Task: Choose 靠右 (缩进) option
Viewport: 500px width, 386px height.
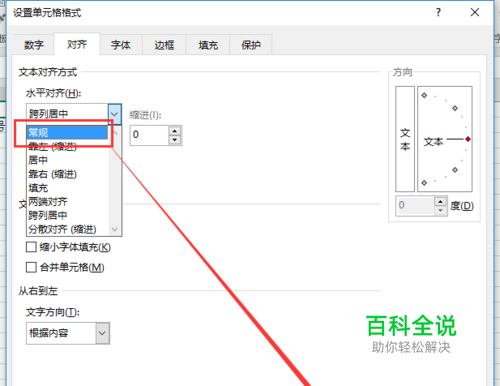Action: click(68, 174)
